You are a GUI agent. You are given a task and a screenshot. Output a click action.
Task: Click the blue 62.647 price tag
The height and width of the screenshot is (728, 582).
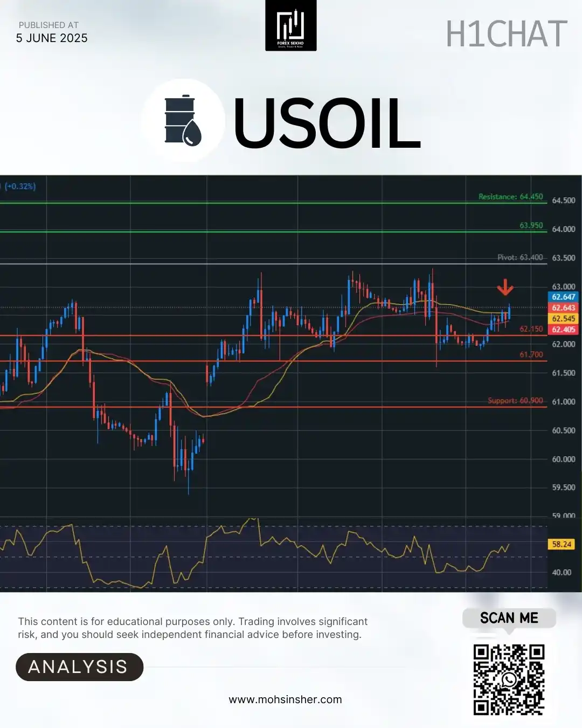pos(563,297)
